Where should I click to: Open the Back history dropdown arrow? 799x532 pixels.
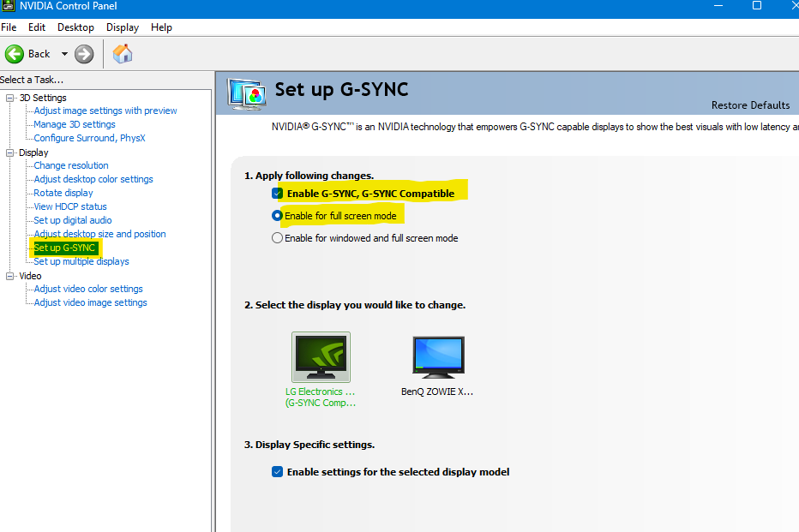64,54
